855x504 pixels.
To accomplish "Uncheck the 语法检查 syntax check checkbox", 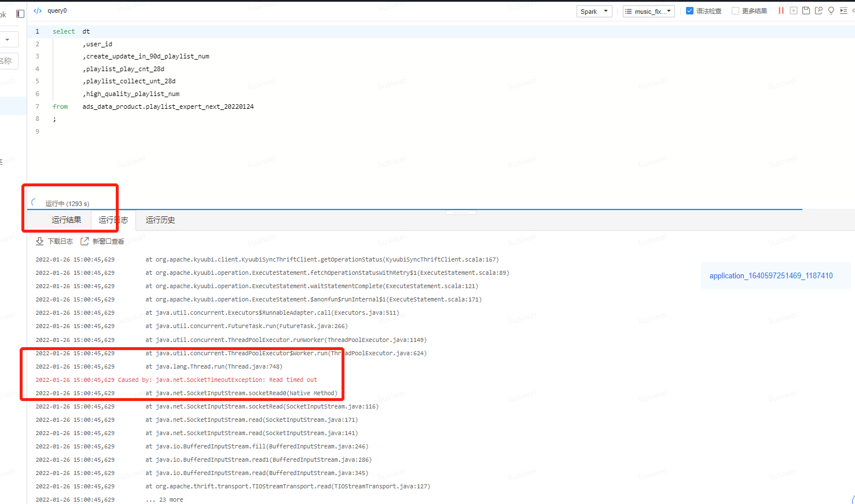I will point(689,10).
